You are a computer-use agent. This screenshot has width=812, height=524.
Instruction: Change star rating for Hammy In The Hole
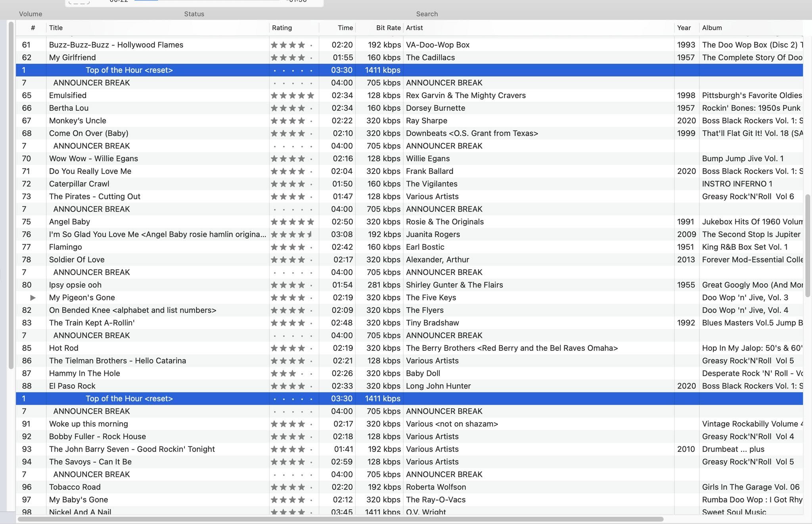tap(293, 373)
